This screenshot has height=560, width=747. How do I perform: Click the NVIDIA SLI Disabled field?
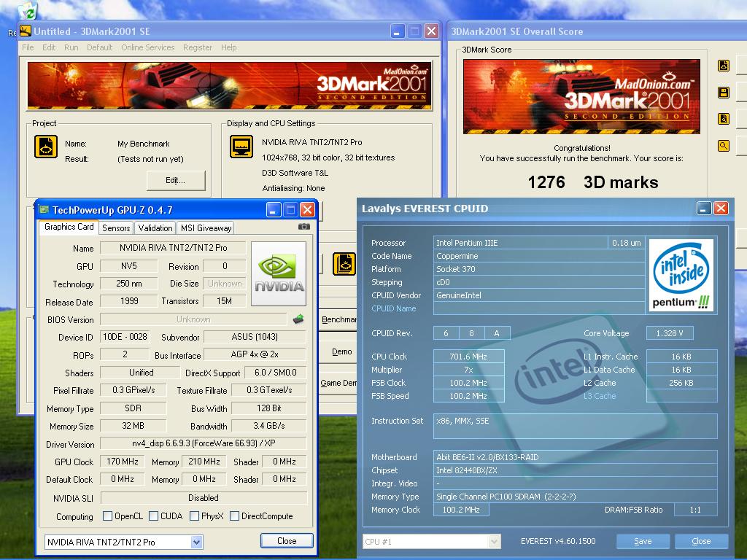point(204,497)
